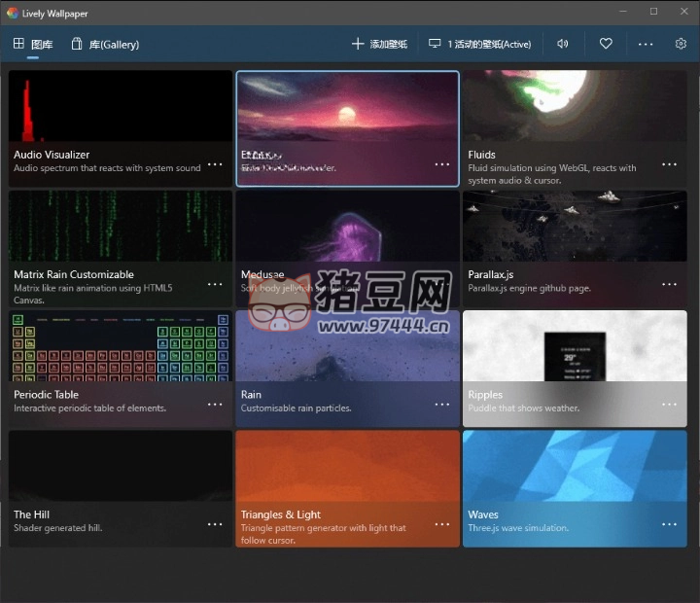Close the Lively Wallpaper window
The height and width of the screenshot is (603, 700).
[683, 12]
